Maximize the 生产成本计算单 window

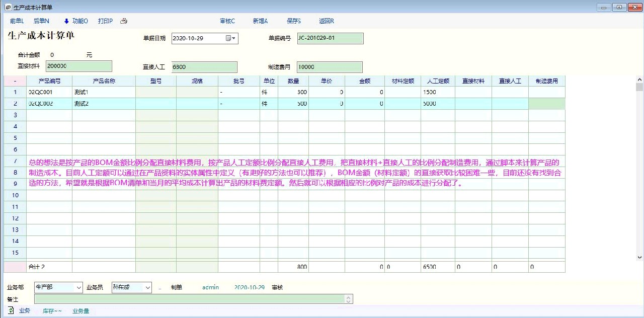pos(619,7)
